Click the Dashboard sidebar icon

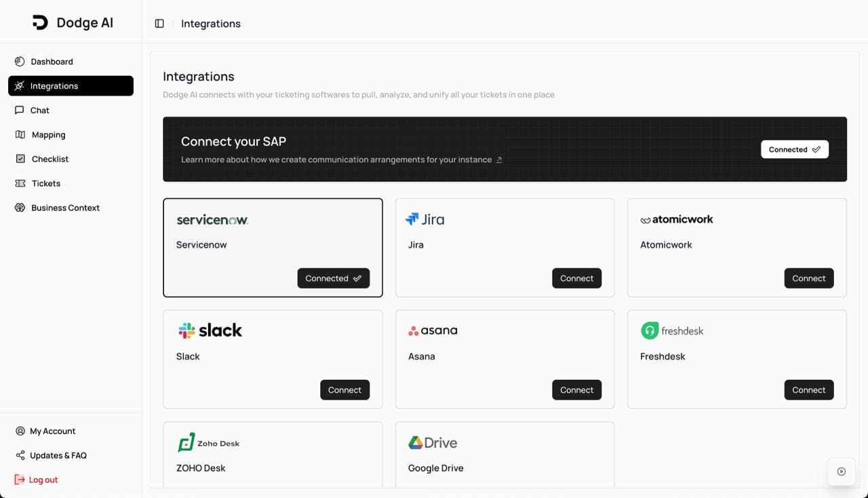pos(20,61)
